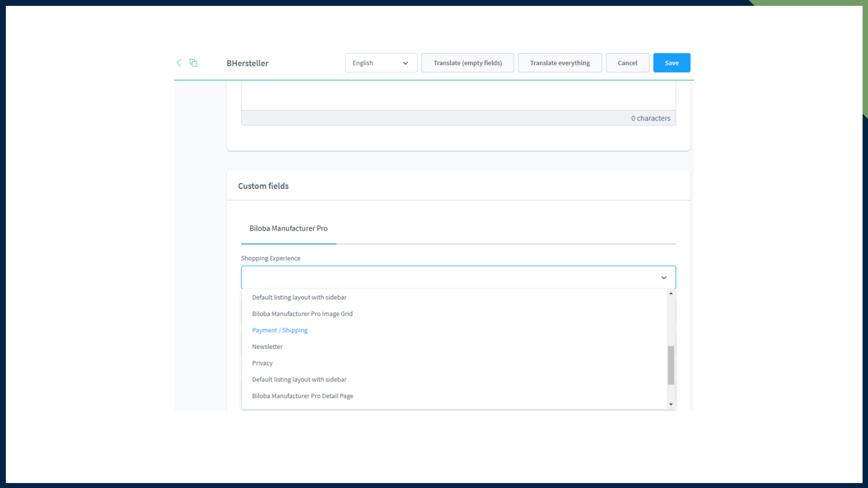Pick the Newsletter layout option
This screenshot has width=868, height=488.
coord(267,347)
